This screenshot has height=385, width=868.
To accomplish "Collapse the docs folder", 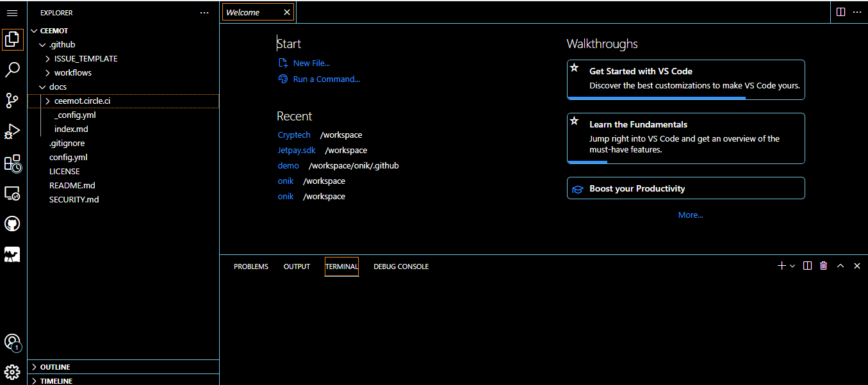I will pyautogui.click(x=43, y=87).
